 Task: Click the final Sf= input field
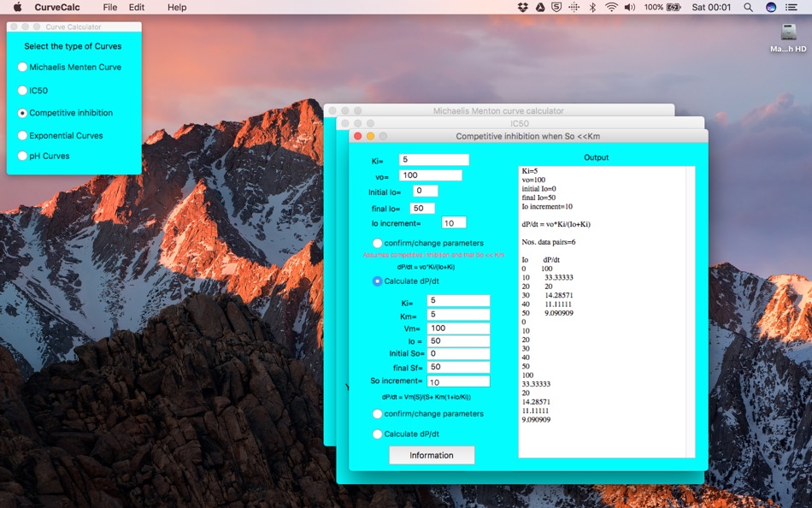(458, 367)
